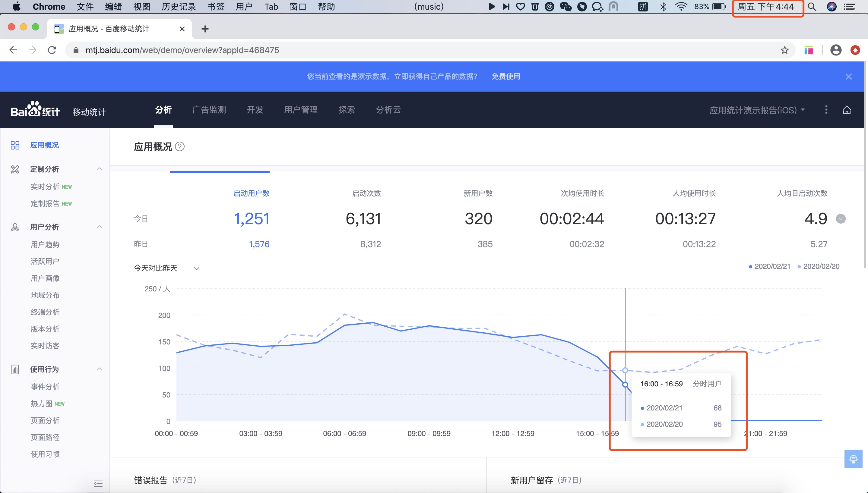The image size is (868, 493).
Task: Click the help question mark beside 应用概况
Action: pyautogui.click(x=180, y=147)
